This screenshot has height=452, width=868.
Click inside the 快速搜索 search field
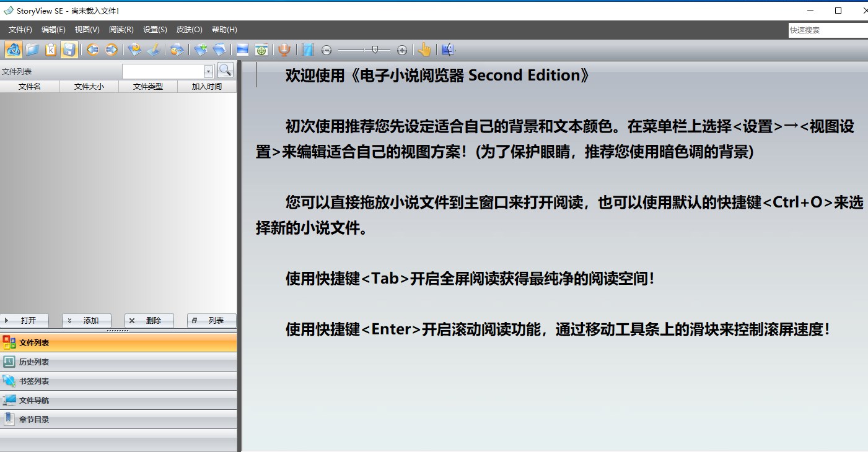[827, 29]
